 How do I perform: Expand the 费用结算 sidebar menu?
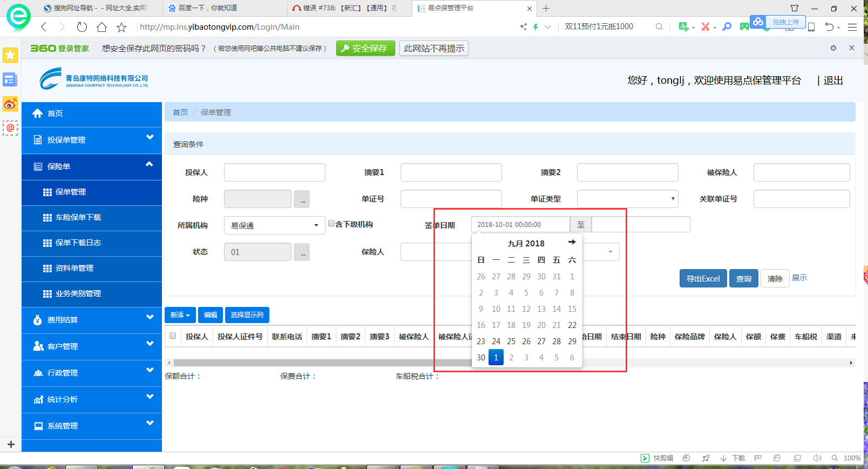[x=92, y=320]
